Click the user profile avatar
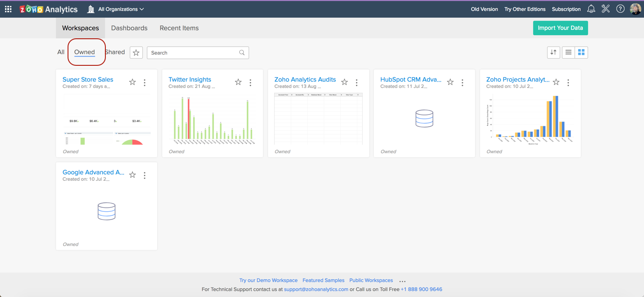Image resolution: width=644 pixels, height=297 pixels. (x=635, y=9)
